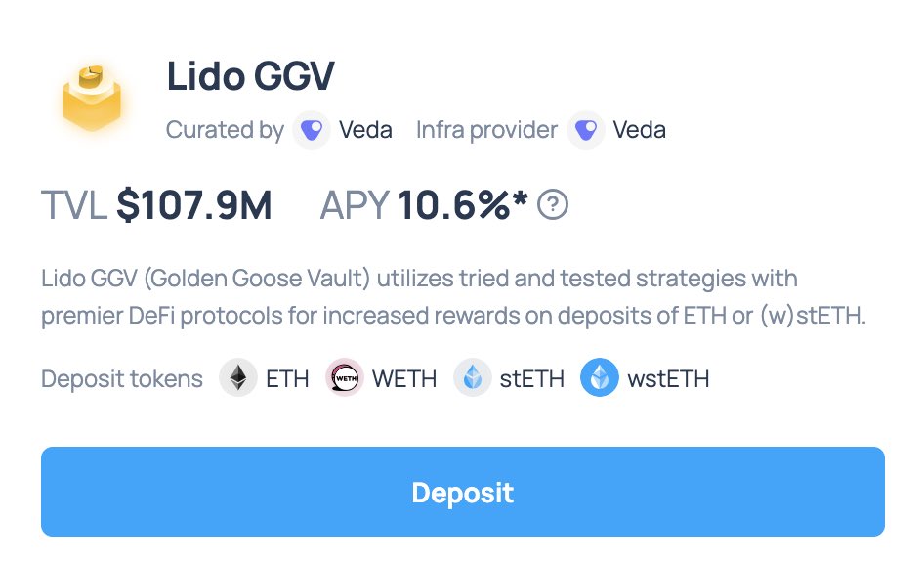Click the stETH token label

coord(532,378)
